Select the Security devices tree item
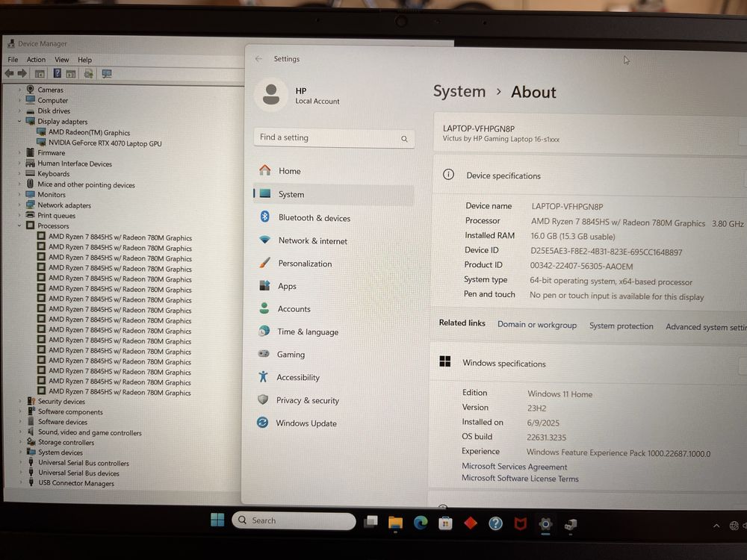 pos(61,402)
